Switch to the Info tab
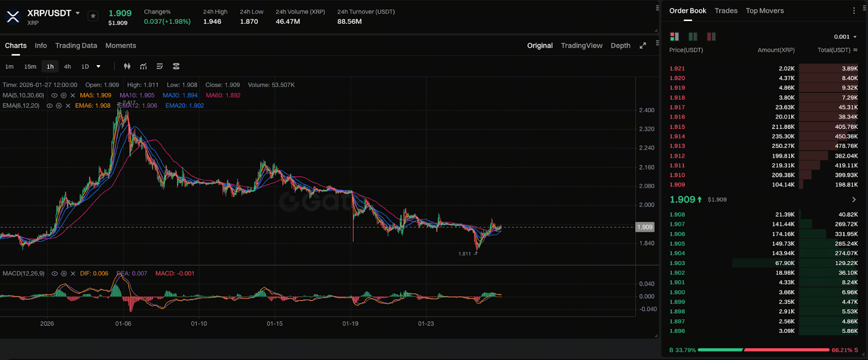The width and height of the screenshot is (868, 360). click(41, 46)
